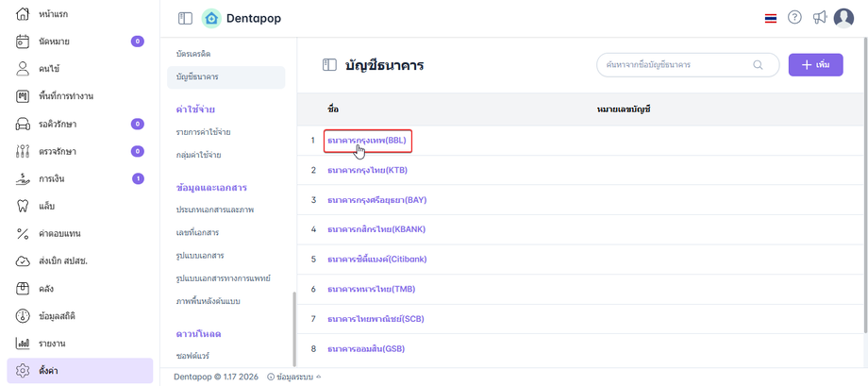
Task: Click the purple เพิ่ม add button
Action: [815, 65]
